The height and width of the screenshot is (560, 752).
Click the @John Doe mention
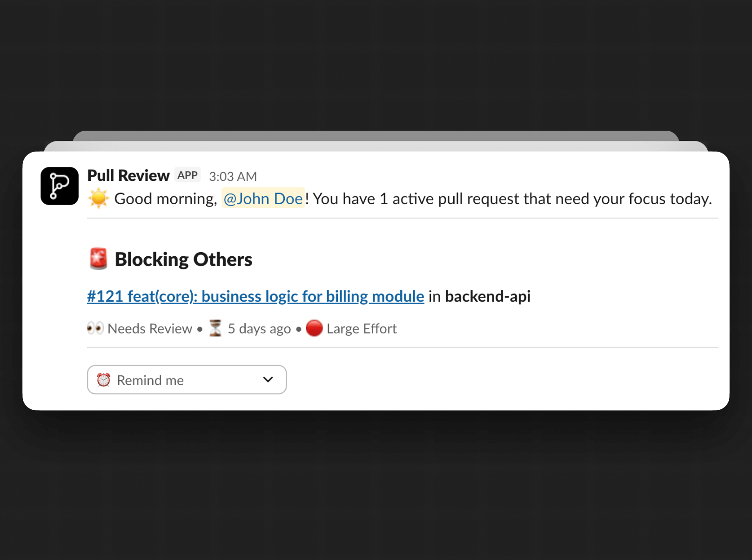tap(263, 199)
